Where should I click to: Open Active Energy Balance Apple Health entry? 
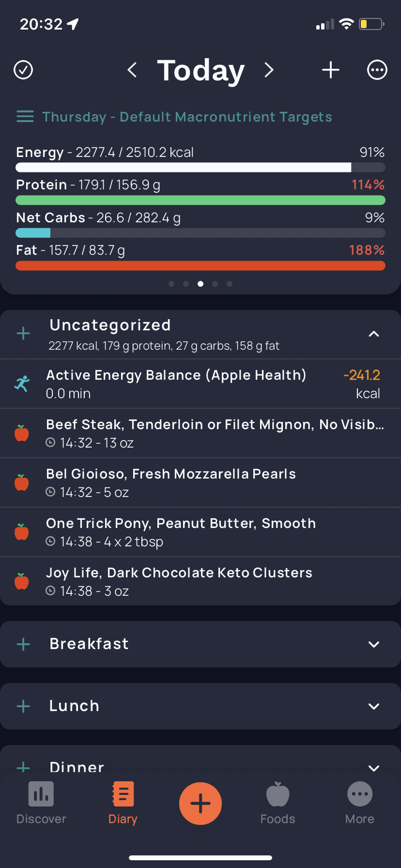click(x=200, y=384)
